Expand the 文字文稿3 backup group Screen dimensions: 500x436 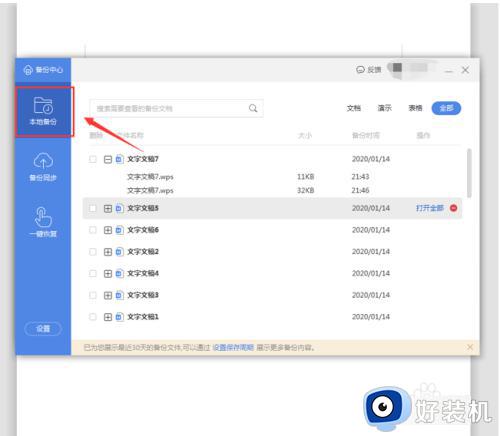click(107, 295)
